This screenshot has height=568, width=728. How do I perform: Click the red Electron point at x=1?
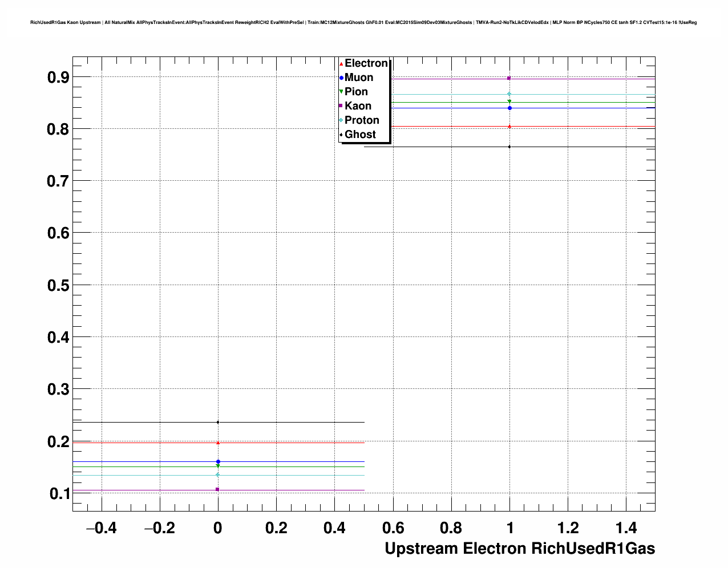click(509, 126)
